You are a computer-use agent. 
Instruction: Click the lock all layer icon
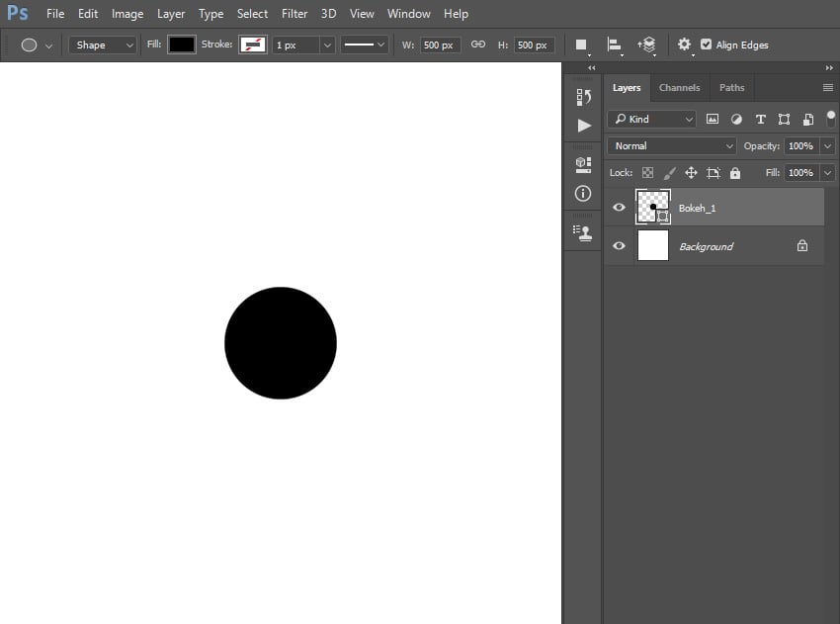point(734,173)
